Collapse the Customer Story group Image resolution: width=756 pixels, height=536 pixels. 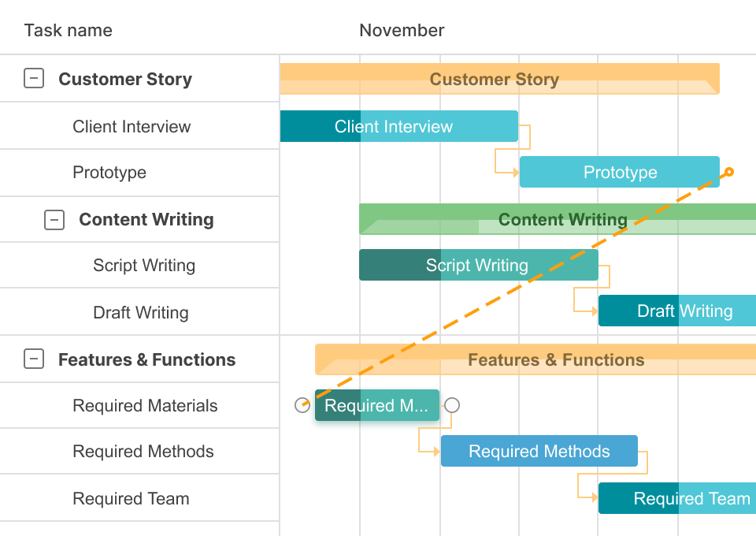[x=34, y=79]
